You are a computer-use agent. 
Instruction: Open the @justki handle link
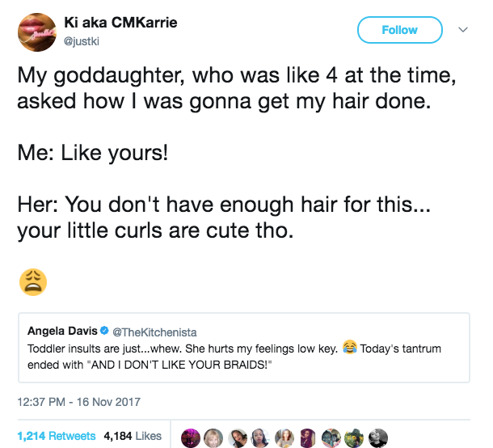click(93, 40)
